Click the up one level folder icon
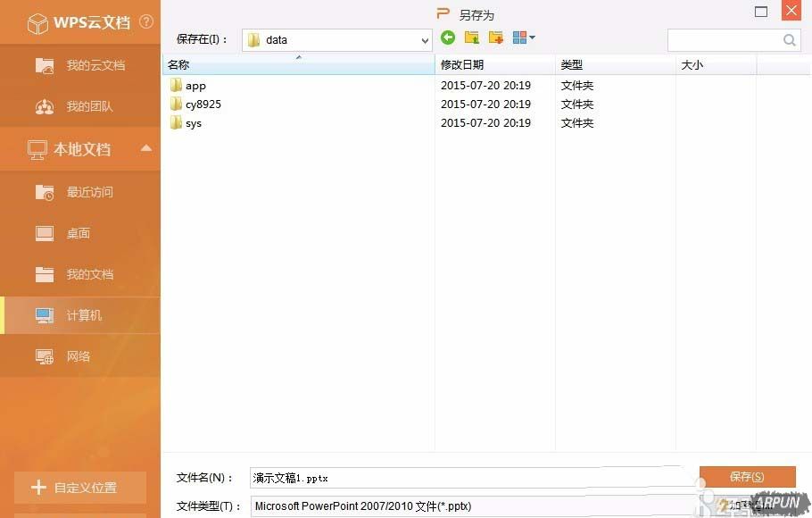Screen dimensions: 812x518 (471, 39)
